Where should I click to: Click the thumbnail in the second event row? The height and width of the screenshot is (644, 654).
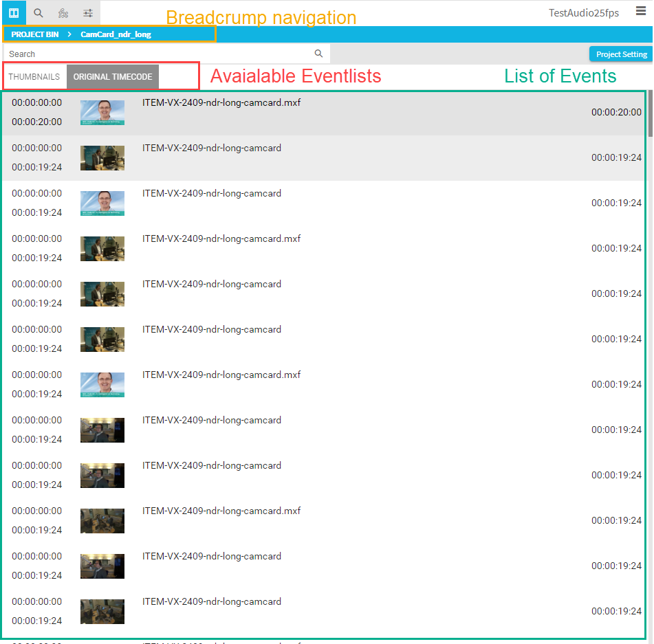102,157
